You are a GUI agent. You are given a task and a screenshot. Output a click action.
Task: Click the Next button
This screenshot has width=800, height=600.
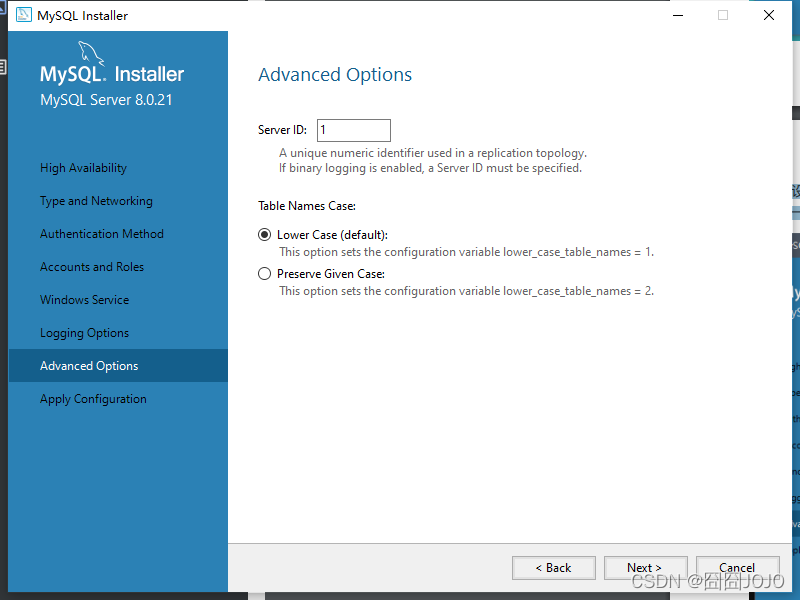[x=645, y=568]
